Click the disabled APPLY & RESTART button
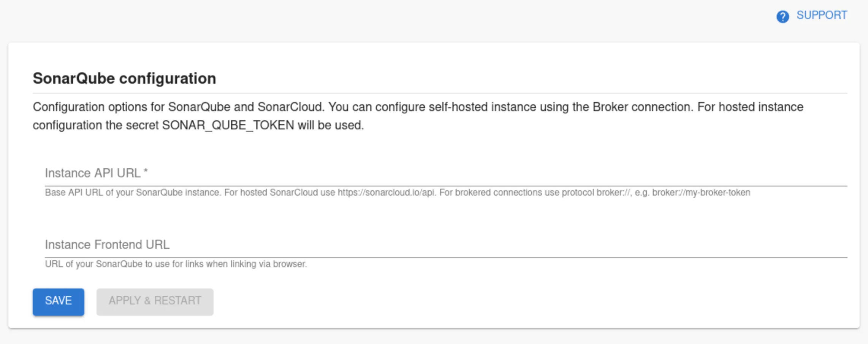 (155, 301)
